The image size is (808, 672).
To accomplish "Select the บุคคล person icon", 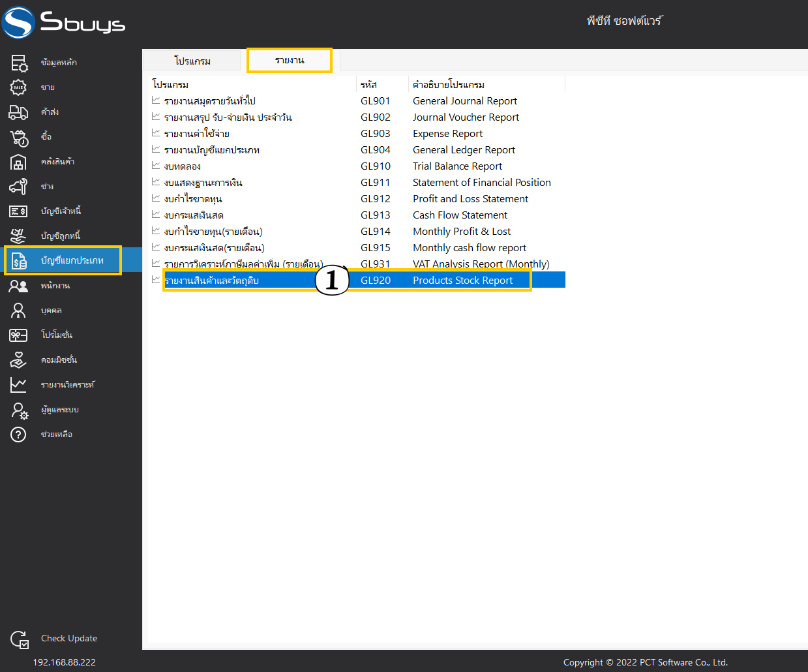I will click(x=19, y=311).
